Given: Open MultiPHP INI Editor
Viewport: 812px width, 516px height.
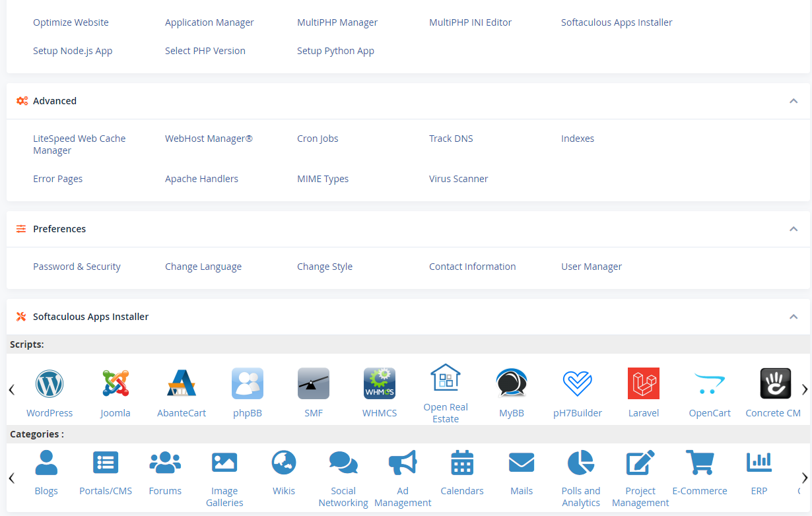Looking at the screenshot, I should tap(470, 22).
